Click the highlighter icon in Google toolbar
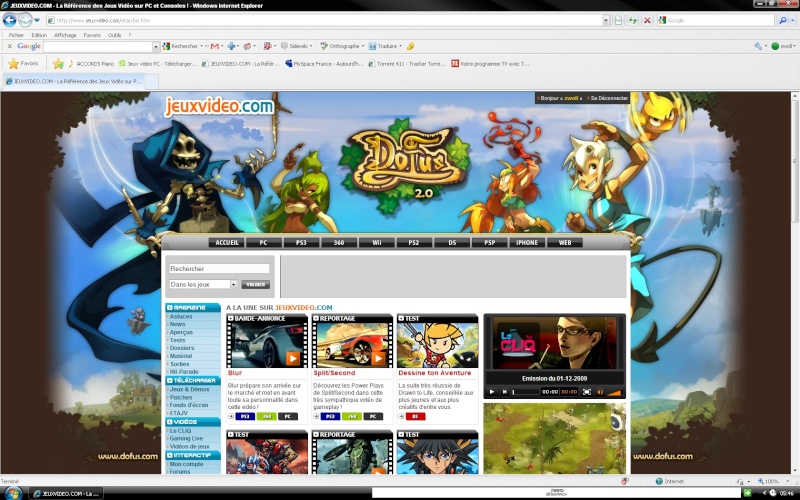The height and width of the screenshot is (500, 800). (410, 46)
